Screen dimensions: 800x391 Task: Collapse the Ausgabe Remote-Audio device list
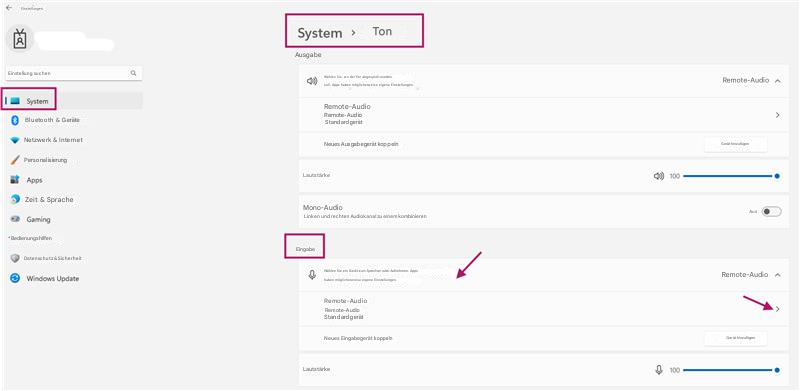778,81
